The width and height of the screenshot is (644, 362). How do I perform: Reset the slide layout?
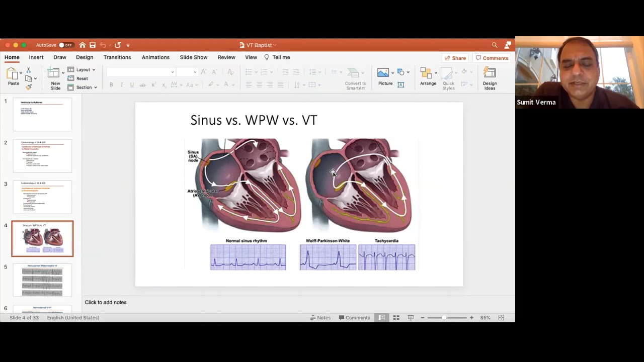78,78
